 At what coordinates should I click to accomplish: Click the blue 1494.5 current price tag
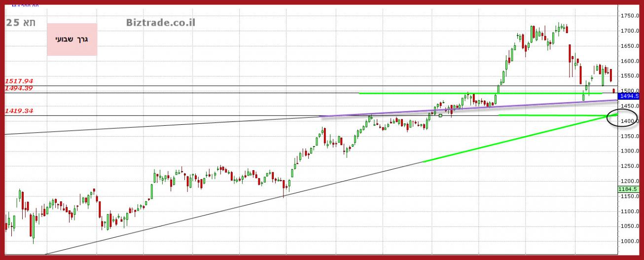[x=628, y=97]
